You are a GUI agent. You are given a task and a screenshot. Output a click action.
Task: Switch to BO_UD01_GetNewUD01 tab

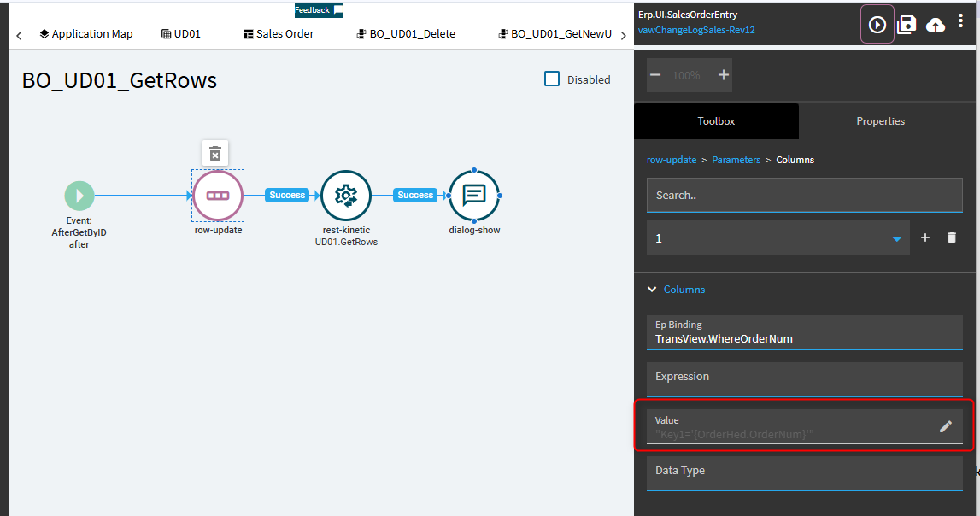coord(555,33)
